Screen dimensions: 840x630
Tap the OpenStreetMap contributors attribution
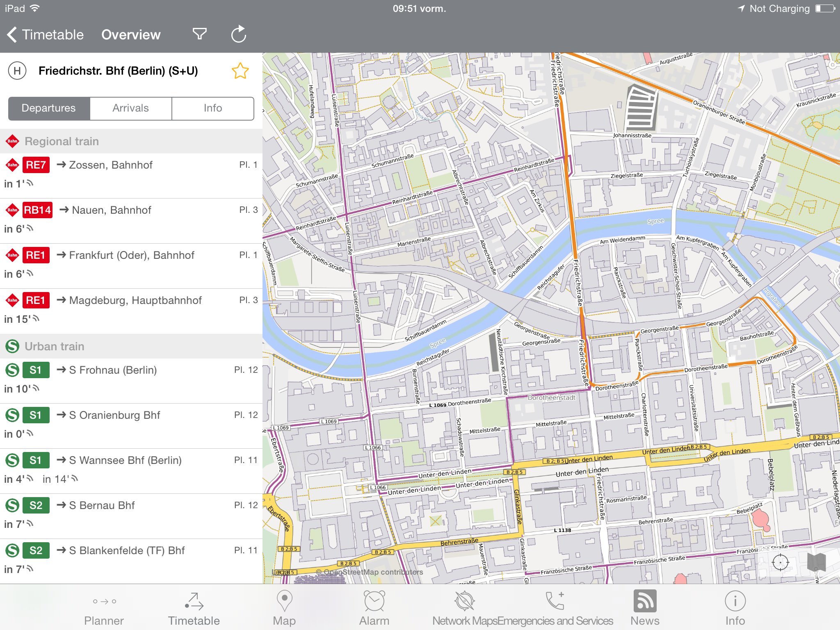[x=370, y=572]
